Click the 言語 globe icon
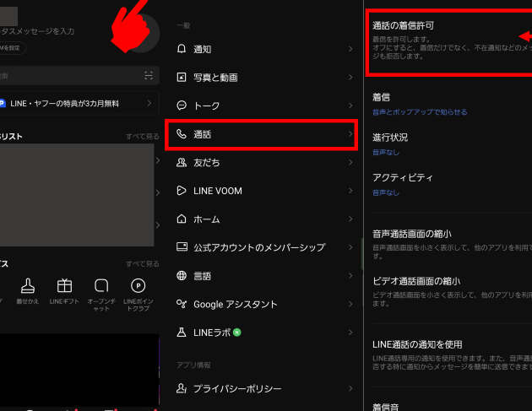The width and height of the screenshot is (532, 411). tap(181, 276)
